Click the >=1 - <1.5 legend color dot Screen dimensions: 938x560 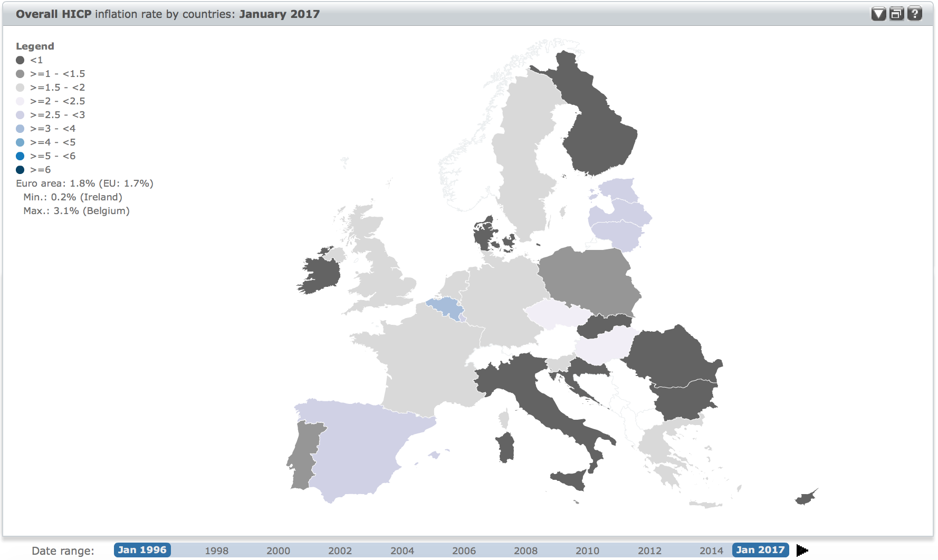[20, 74]
